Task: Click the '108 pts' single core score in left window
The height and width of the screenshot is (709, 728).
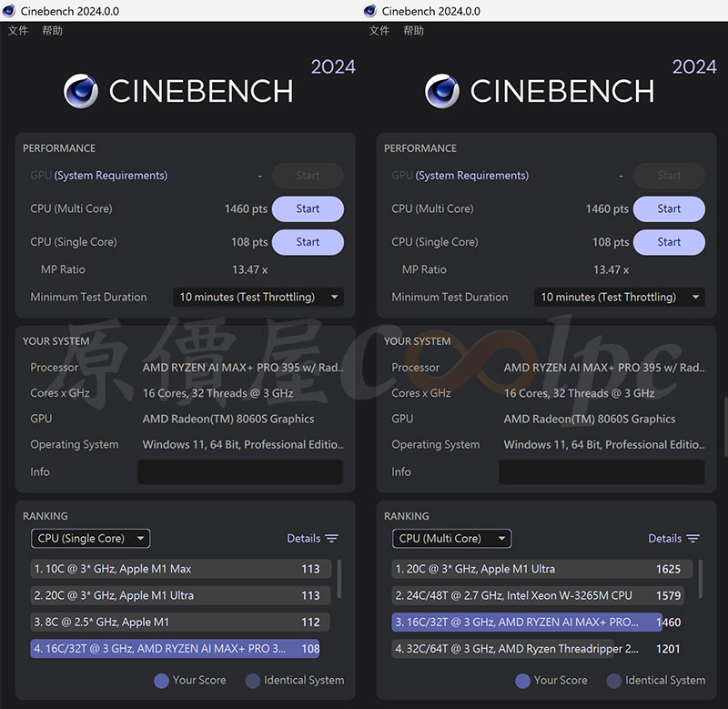Action: click(x=249, y=242)
